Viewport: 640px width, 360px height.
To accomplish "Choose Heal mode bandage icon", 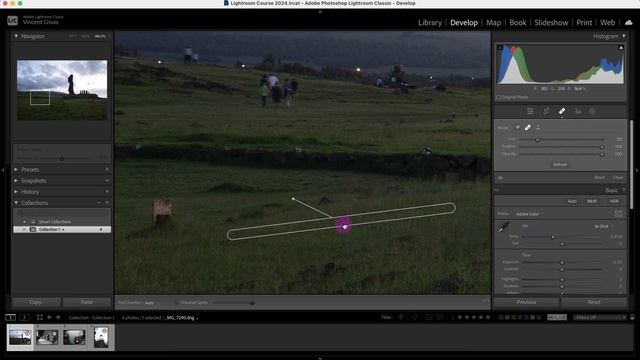I will click(x=528, y=127).
